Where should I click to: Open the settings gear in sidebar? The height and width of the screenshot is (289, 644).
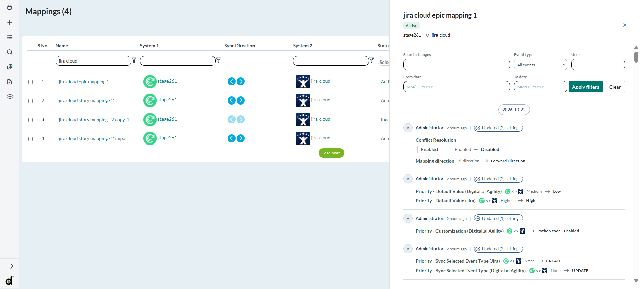pyautogui.click(x=10, y=96)
